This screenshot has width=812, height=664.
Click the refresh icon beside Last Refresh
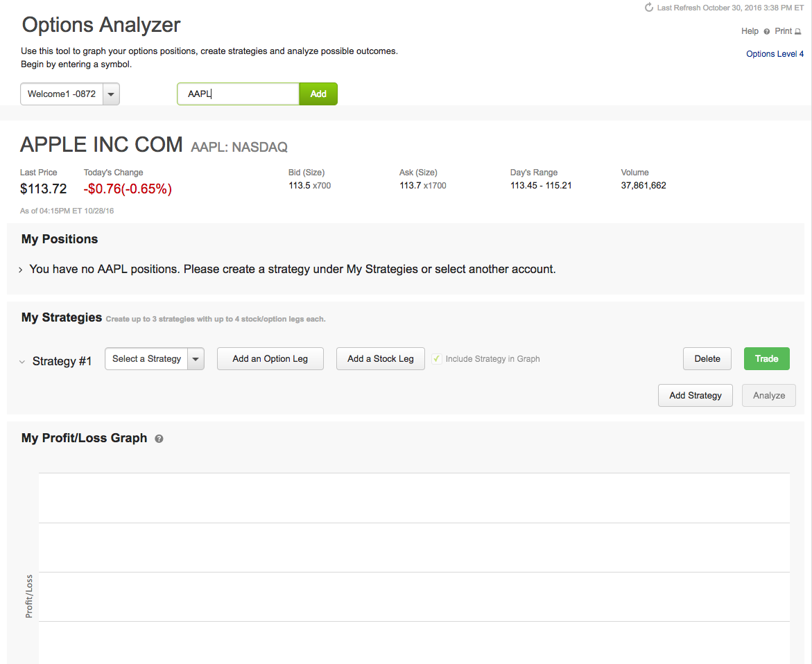pos(649,8)
